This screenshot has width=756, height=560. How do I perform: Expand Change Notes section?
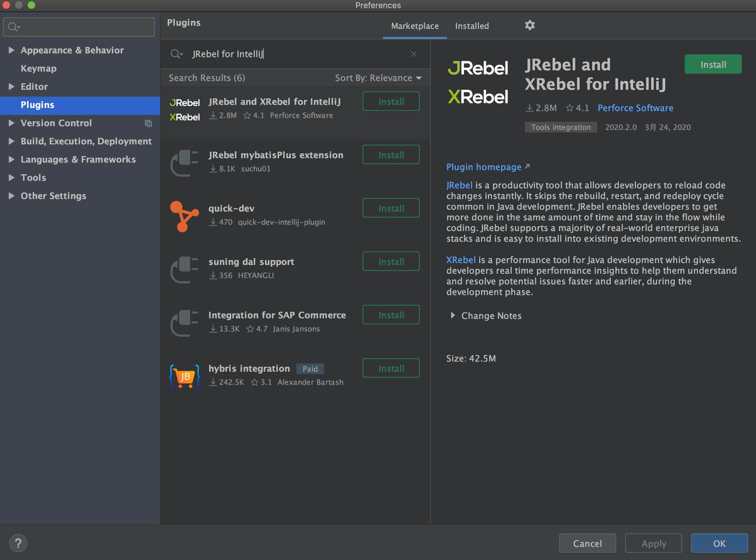(453, 315)
